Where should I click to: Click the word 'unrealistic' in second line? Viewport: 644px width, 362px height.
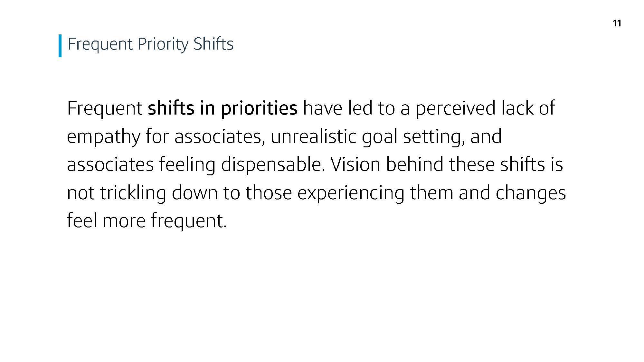point(313,136)
